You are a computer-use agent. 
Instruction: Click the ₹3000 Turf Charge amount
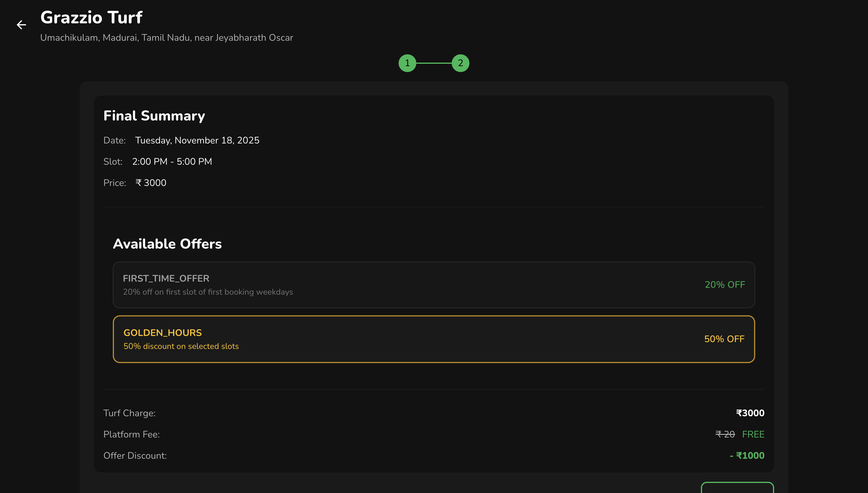pos(750,413)
